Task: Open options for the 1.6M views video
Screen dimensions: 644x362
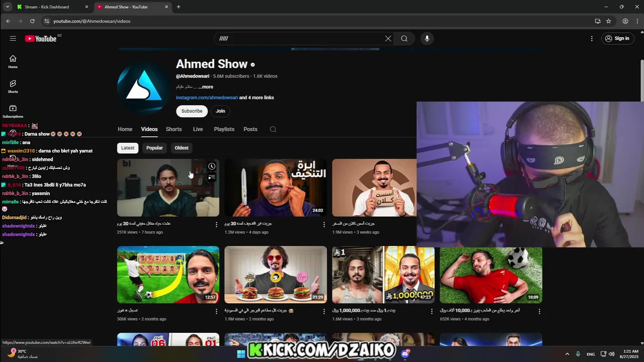Action: point(432,312)
